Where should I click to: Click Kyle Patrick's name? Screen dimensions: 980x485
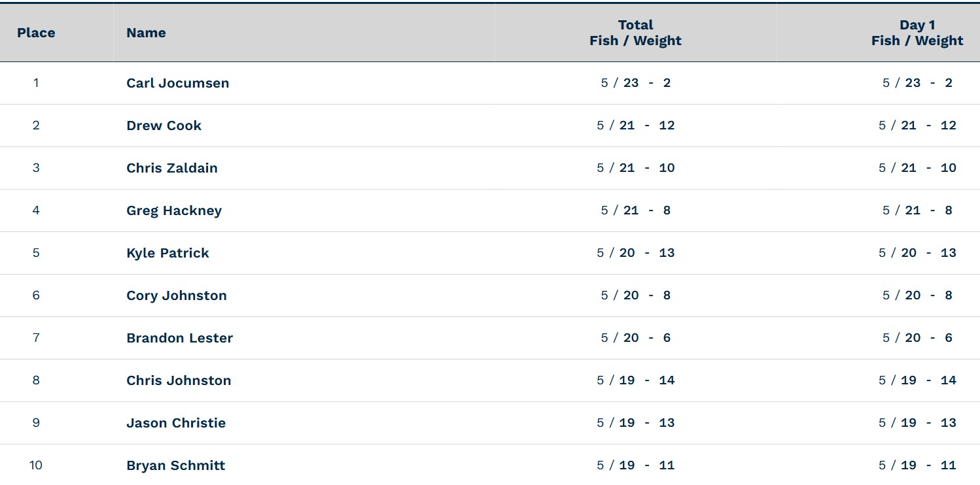click(167, 253)
